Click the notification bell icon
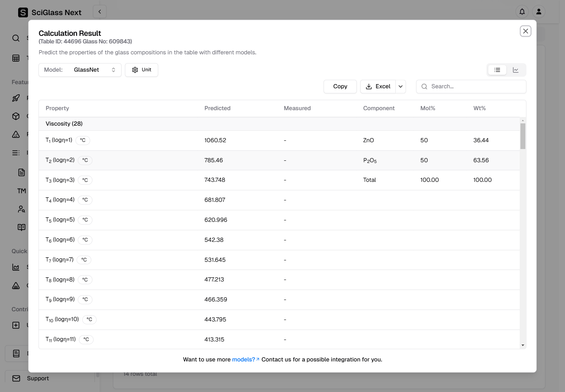Viewport: 565px width, 392px height. pos(522,12)
